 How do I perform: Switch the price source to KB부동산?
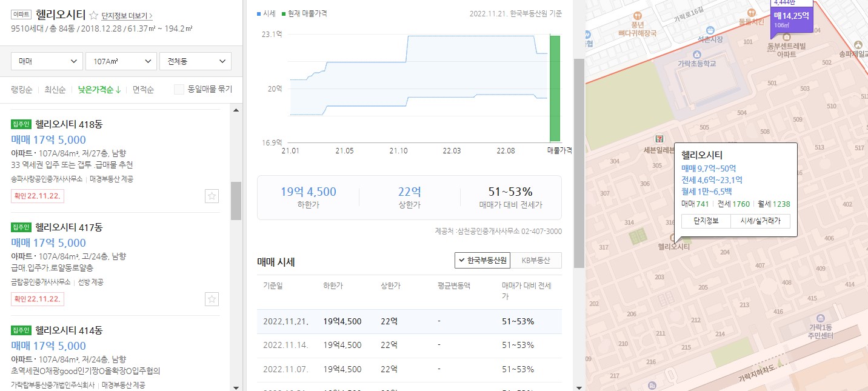[536, 260]
